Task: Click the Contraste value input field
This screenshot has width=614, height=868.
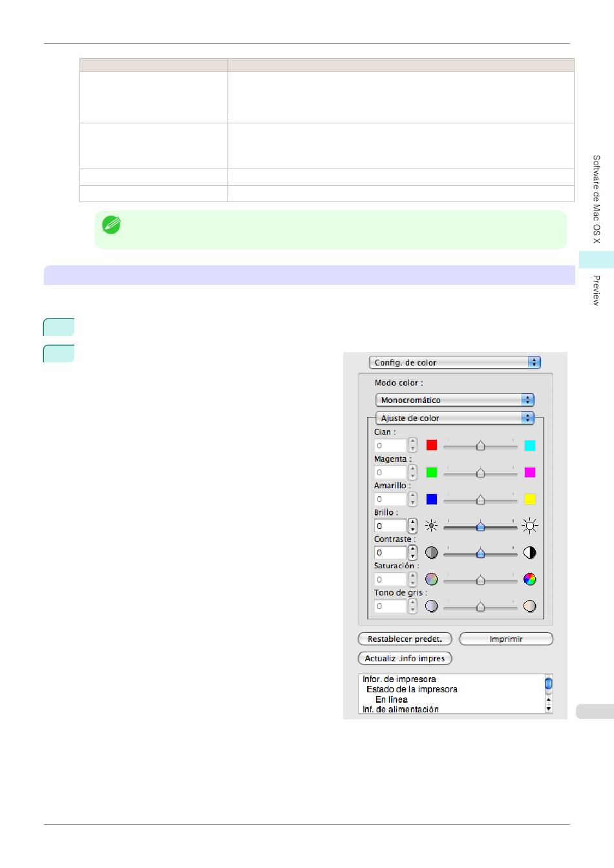Action: (390, 552)
